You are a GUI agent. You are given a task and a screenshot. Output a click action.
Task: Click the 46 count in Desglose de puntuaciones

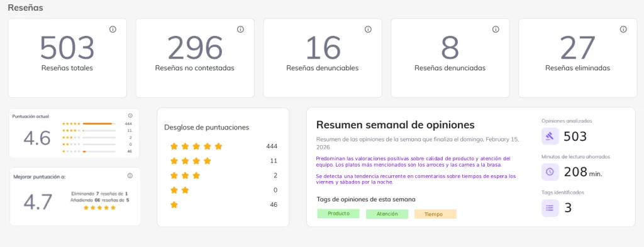[274, 205]
